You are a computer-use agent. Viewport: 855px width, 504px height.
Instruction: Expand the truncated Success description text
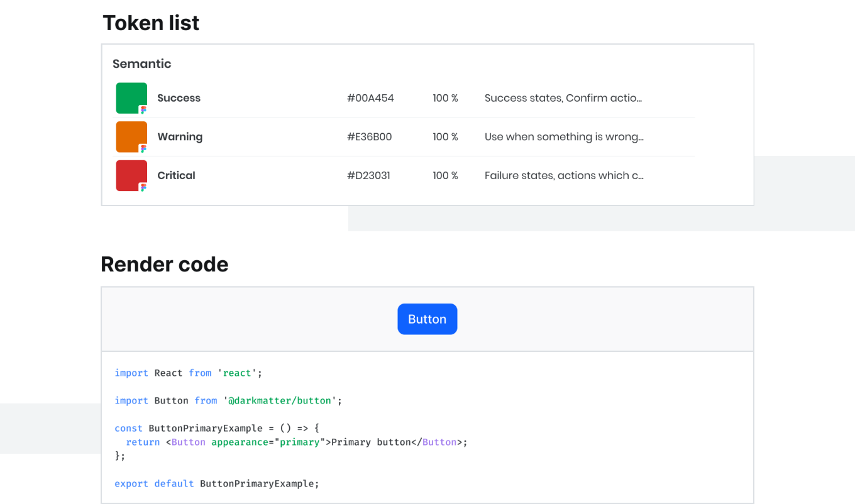(x=563, y=98)
